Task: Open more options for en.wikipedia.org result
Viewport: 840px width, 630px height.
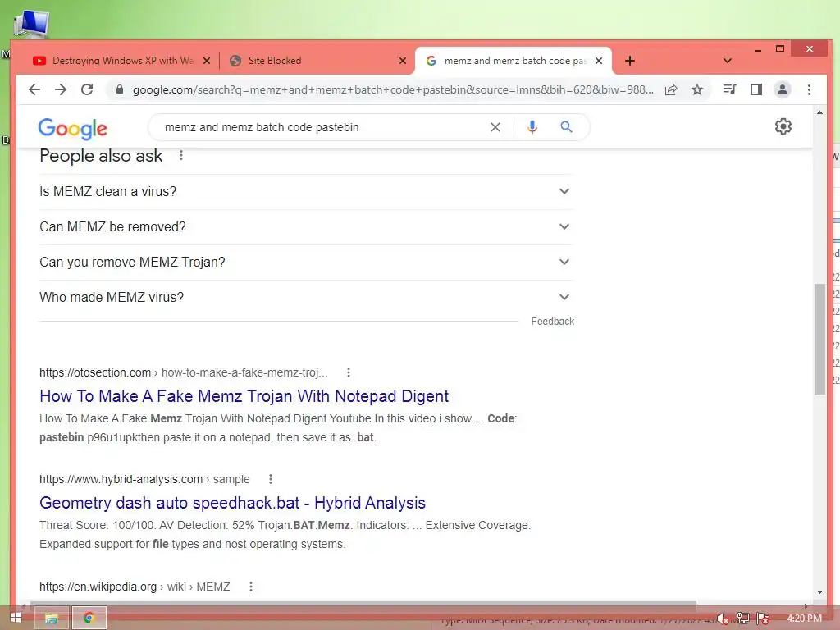Action: pos(251,587)
